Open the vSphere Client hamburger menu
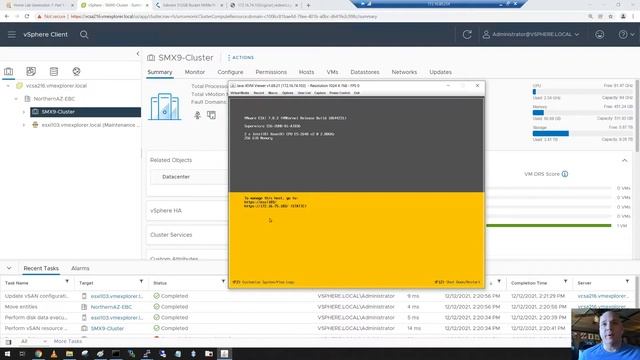The width and height of the screenshot is (640, 360). point(11,35)
